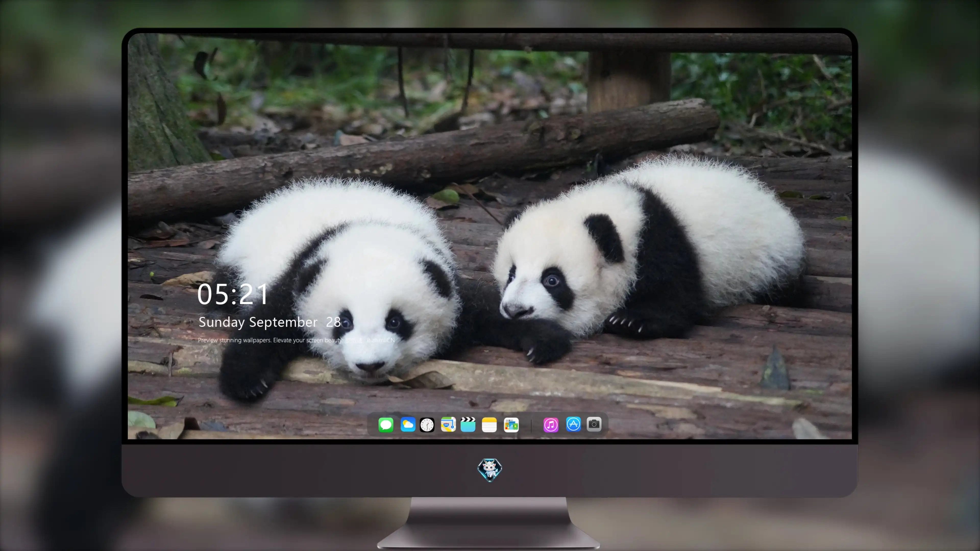The width and height of the screenshot is (980, 551).
Task: Open the Camera app in dock
Action: tap(594, 424)
